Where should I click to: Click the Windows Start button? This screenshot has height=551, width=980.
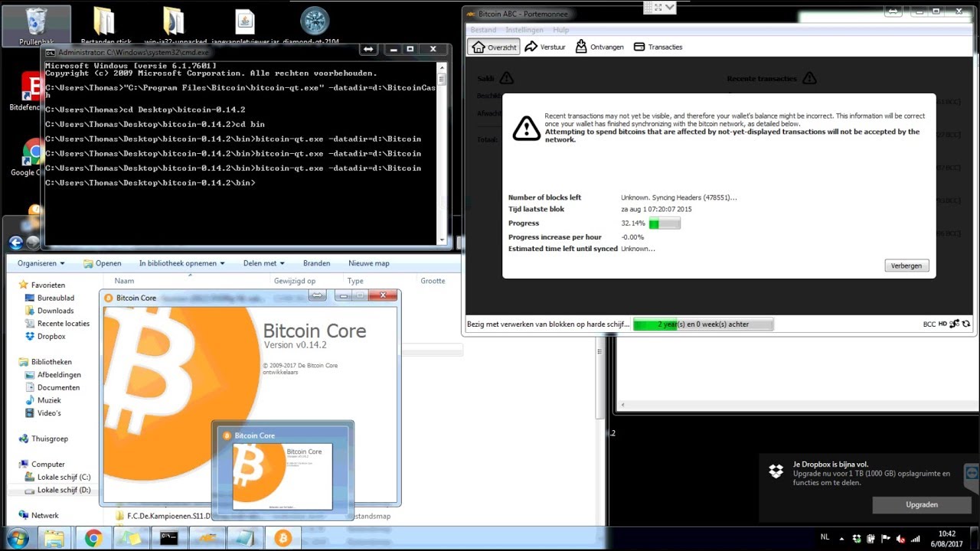click(x=17, y=538)
